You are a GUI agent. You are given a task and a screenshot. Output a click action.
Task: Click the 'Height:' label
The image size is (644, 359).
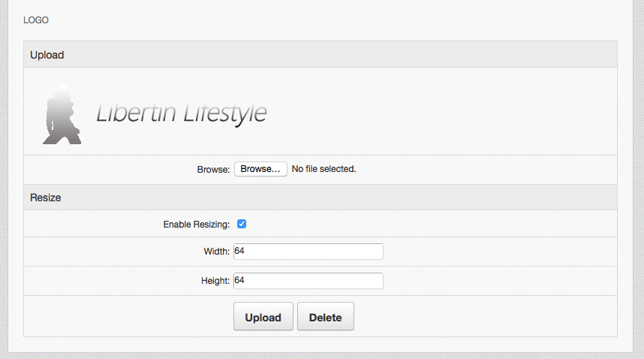[x=215, y=281]
